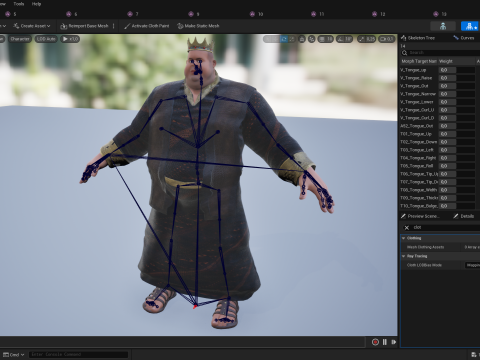Image resolution: width=480 pixels, height=360 pixels.
Task: Open the playback speed x1.0 menu
Action: point(70,39)
